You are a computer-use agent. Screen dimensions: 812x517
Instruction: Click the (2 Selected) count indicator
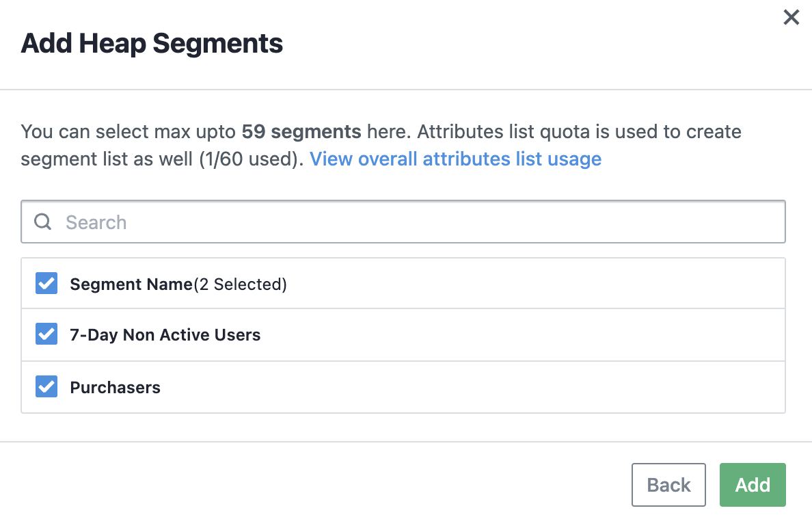click(x=241, y=284)
